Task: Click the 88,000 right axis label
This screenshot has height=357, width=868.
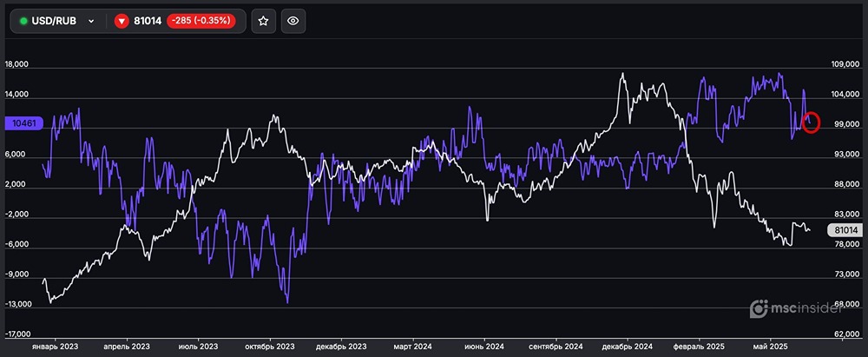Action: pos(847,185)
